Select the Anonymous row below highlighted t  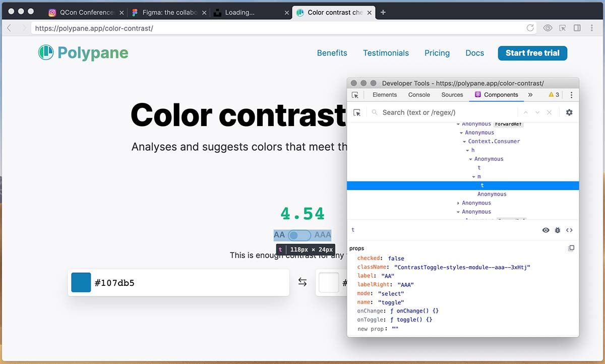(x=492, y=194)
